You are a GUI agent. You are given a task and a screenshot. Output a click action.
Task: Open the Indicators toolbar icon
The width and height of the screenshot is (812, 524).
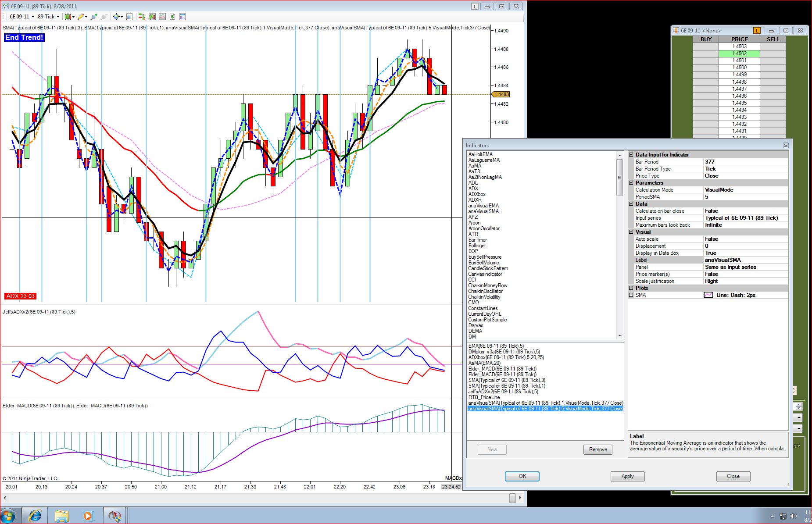click(x=162, y=17)
